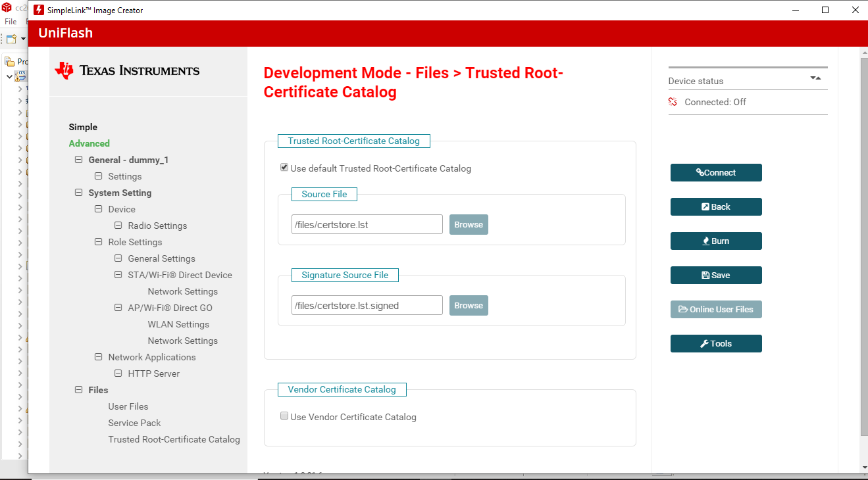Open User Files page

128,406
